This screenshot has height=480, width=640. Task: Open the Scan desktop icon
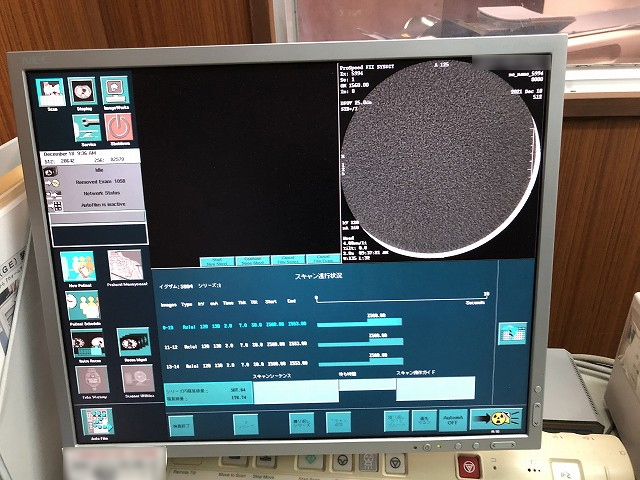coord(51,93)
